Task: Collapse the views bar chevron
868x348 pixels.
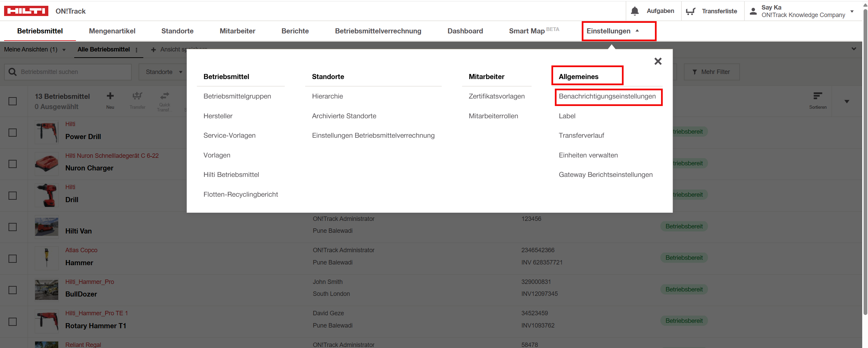Action: tap(854, 49)
